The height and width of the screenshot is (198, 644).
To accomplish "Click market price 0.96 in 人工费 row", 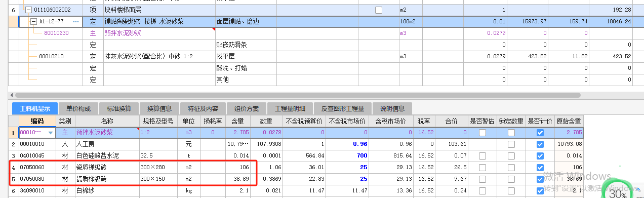I will (x=347, y=144).
